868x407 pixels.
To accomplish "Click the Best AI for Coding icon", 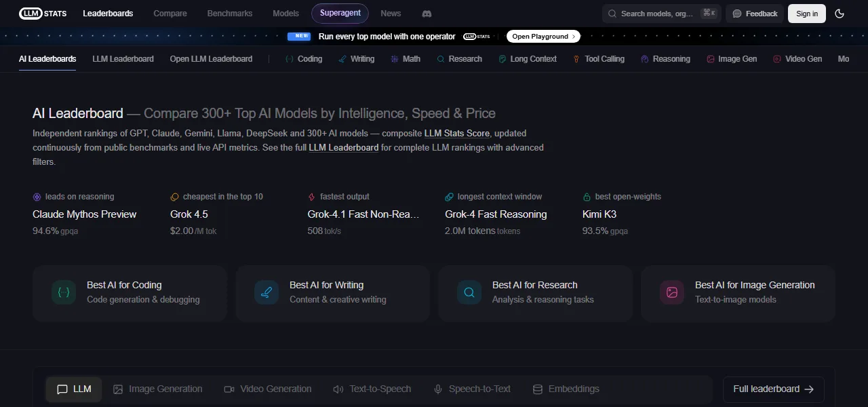I will (64, 292).
